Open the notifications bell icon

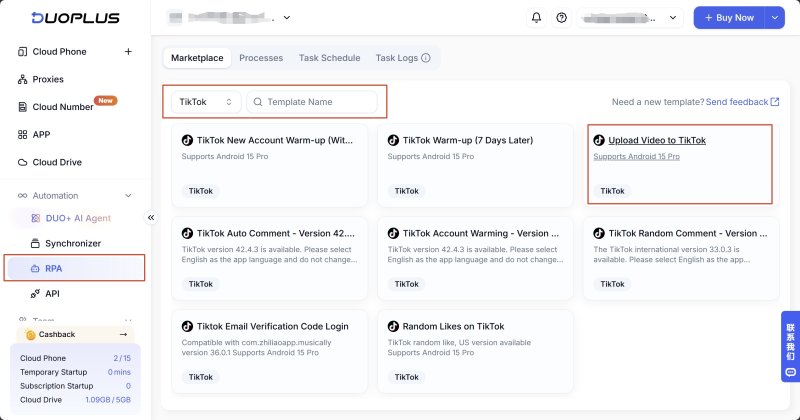(x=536, y=18)
